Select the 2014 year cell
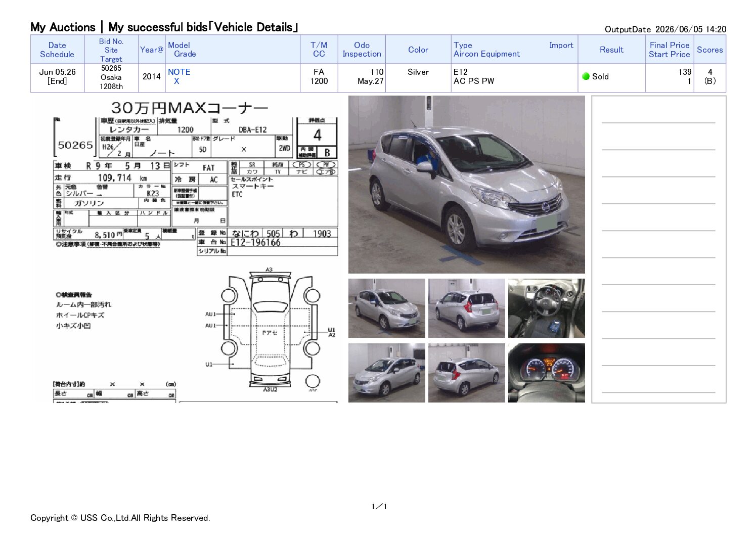 click(152, 78)
